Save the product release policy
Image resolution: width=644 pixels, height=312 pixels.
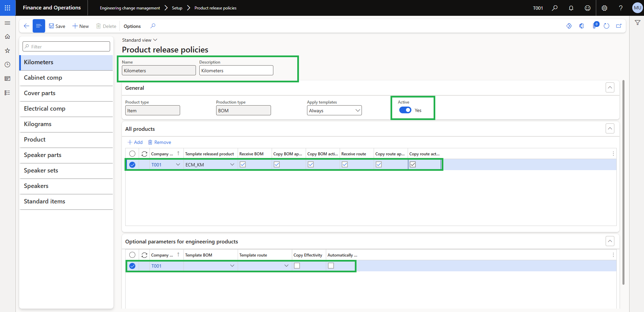[57, 26]
